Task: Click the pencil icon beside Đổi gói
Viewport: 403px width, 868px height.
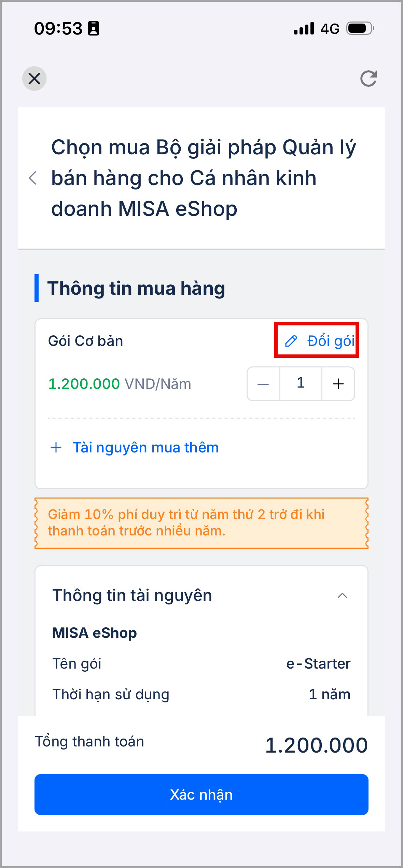Action: coord(291,341)
